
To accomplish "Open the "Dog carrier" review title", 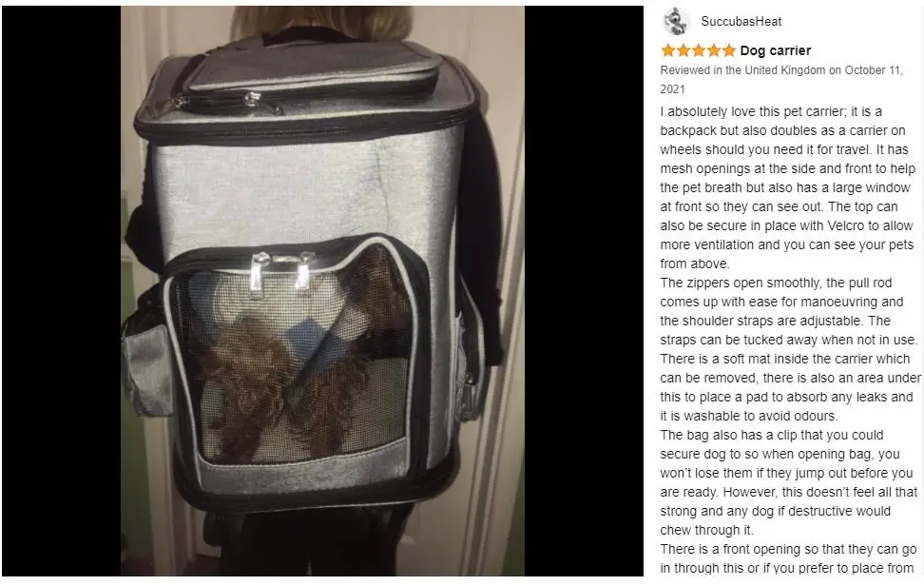I will click(776, 50).
